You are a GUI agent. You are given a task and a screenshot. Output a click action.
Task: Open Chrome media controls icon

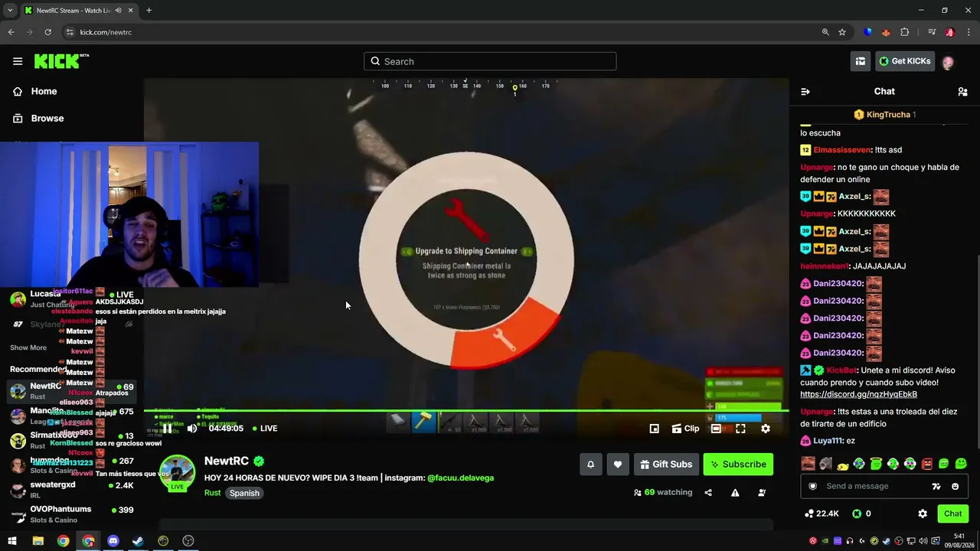[931, 32]
